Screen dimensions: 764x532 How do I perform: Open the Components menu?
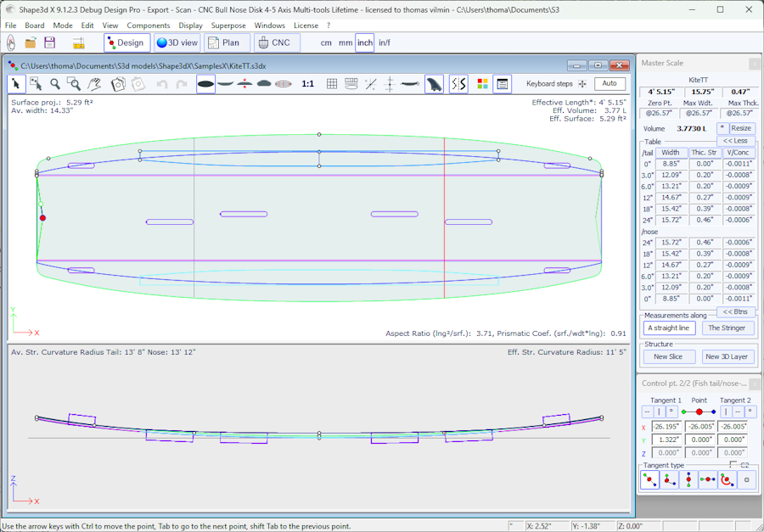149,25
